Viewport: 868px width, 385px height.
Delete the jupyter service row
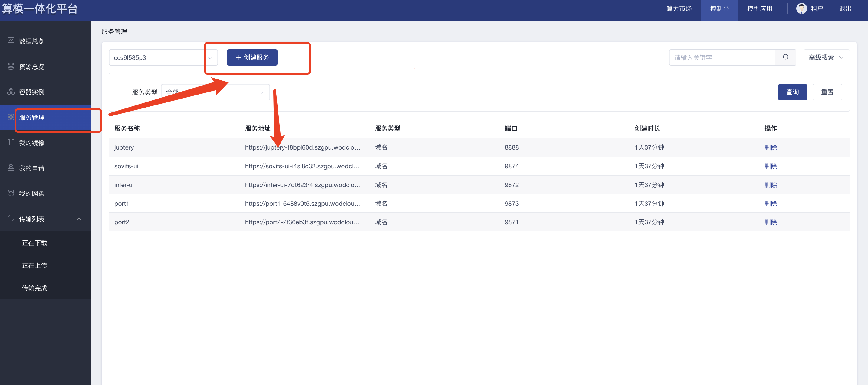click(x=770, y=147)
